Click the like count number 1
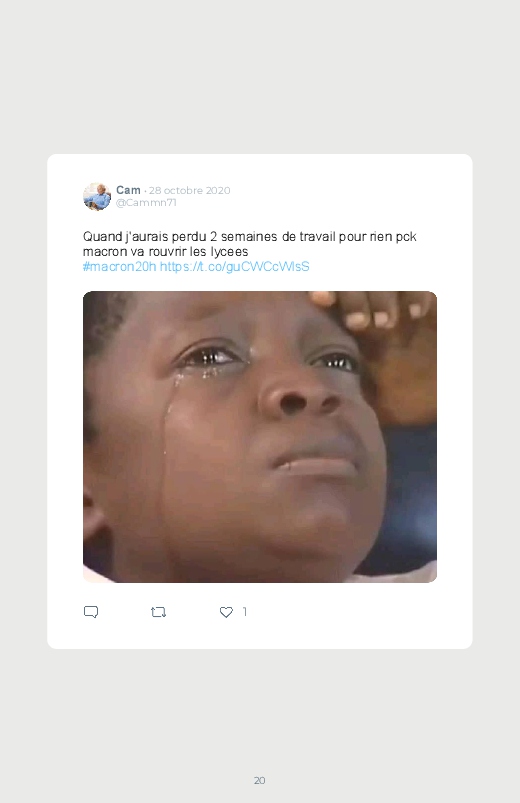 (x=245, y=612)
